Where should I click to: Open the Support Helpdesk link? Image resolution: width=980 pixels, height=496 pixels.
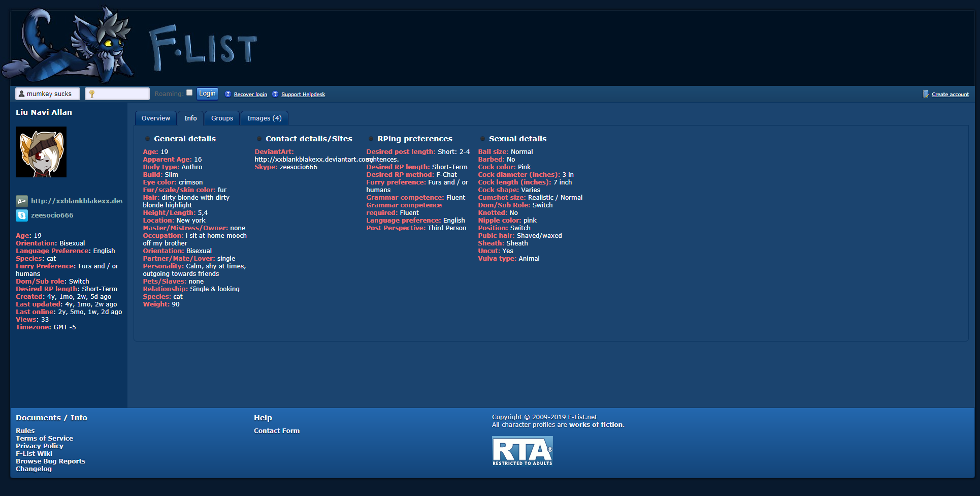pyautogui.click(x=303, y=95)
